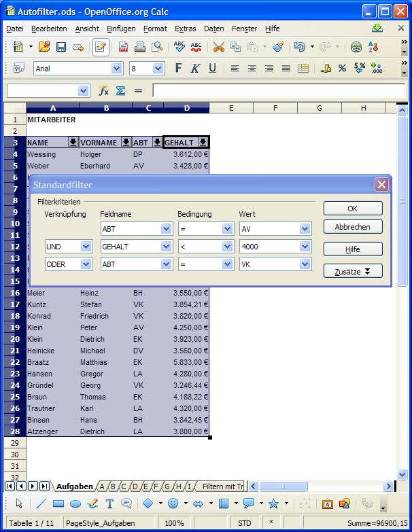This screenshot has height=532, width=412.
Task: Click the Function Wizard icon
Action: tap(103, 90)
